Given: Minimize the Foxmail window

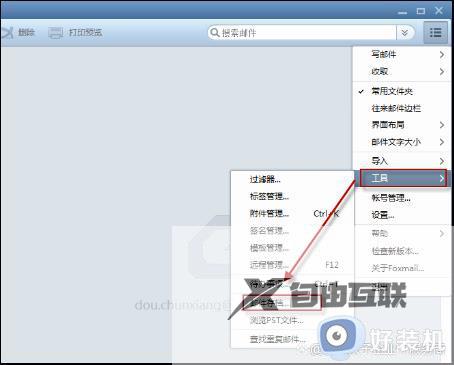Looking at the screenshot, I should (x=403, y=12).
